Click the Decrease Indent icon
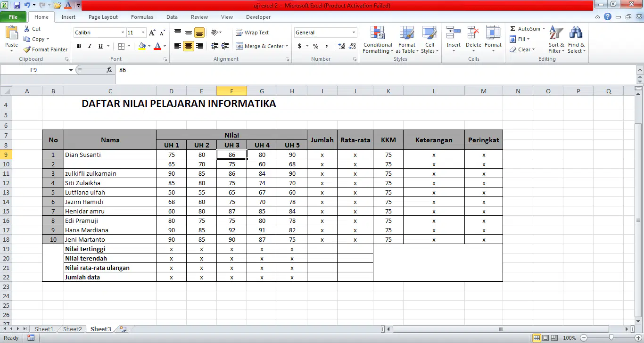The width and height of the screenshot is (644, 343). (215, 46)
